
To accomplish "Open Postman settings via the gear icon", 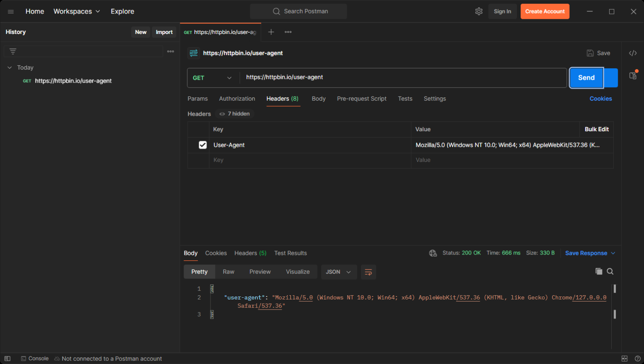I will pos(479,11).
